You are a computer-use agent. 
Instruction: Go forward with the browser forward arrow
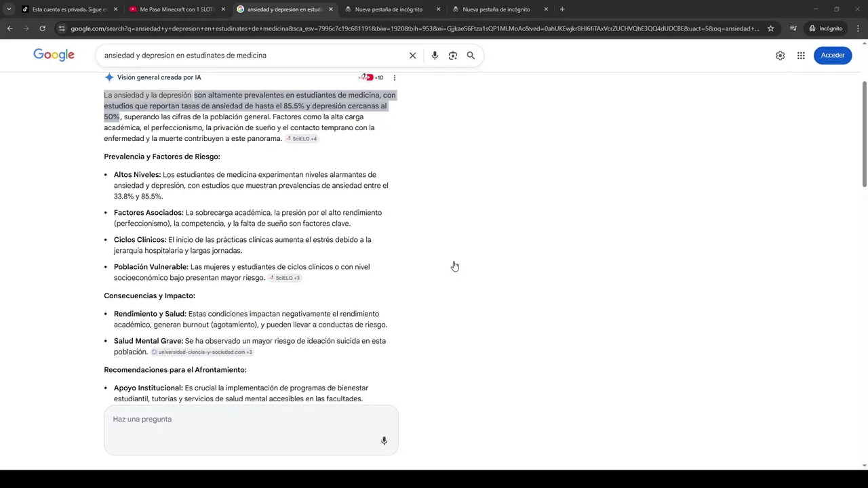[x=26, y=28]
